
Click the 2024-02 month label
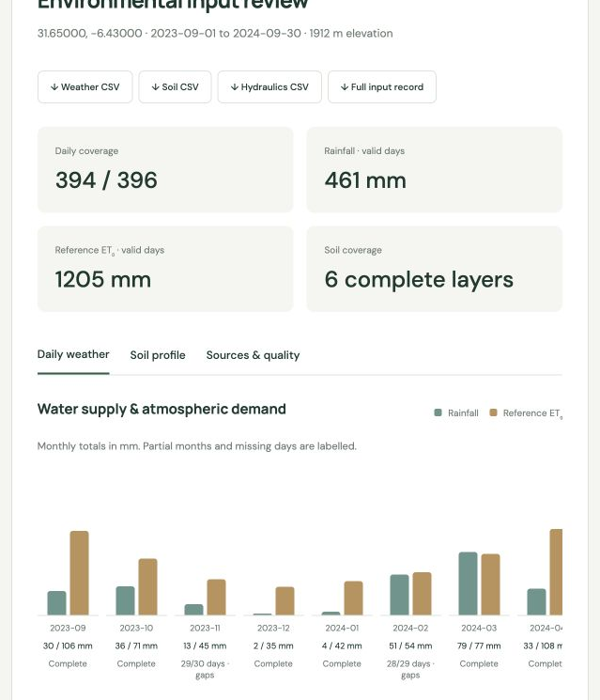point(410,629)
